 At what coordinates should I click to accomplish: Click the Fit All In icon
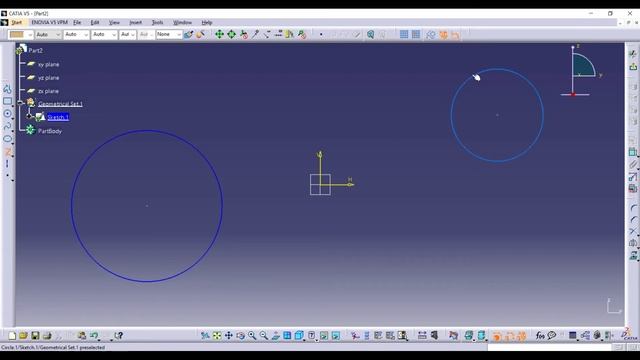(x=217, y=336)
